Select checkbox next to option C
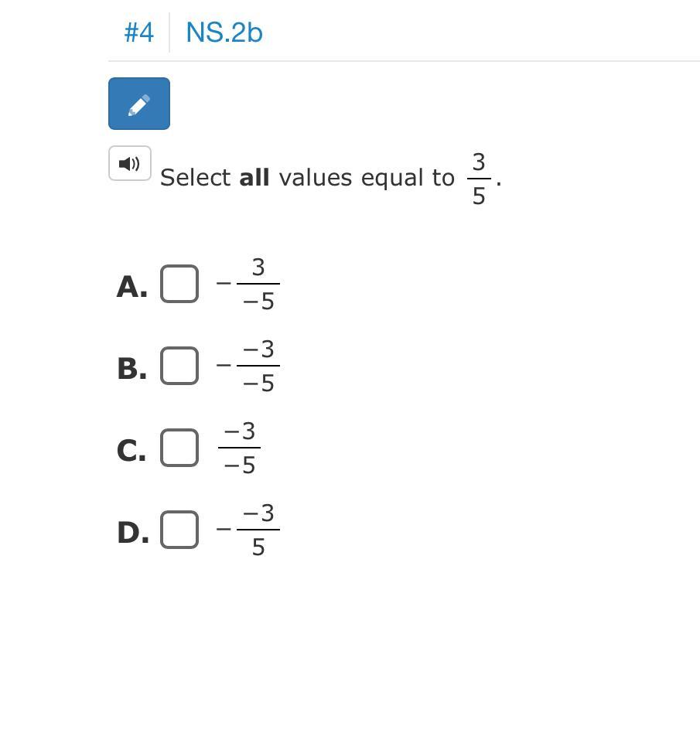 (x=179, y=448)
